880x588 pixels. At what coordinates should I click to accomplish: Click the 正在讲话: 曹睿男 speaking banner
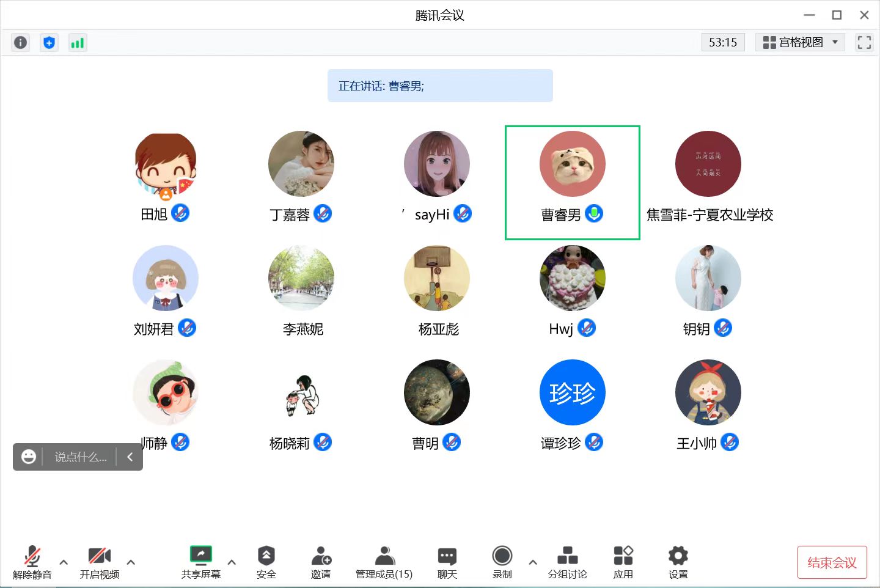(440, 86)
